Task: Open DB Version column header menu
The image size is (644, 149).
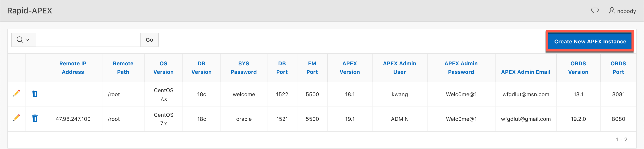Action: coord(201,68)
